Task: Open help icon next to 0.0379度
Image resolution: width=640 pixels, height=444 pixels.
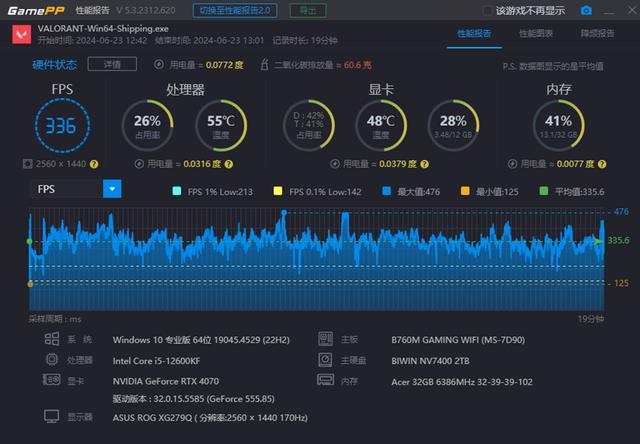Action: (x=424, y=164)
